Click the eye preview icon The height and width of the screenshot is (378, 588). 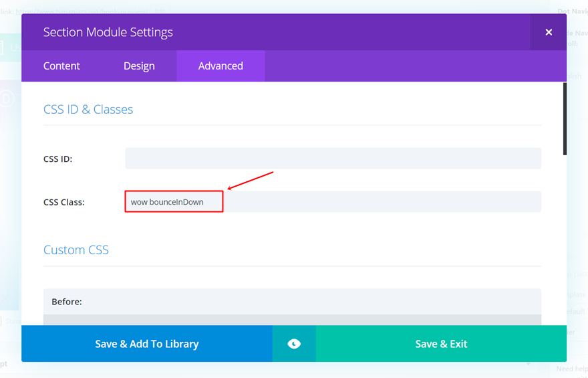pos(294,344)
